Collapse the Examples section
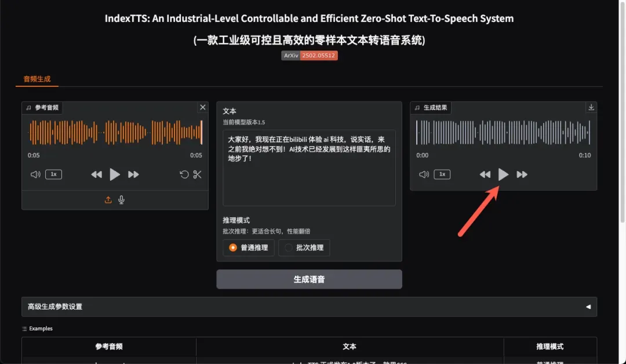Viewport: 626px width, 364px height. coord(24,328)
